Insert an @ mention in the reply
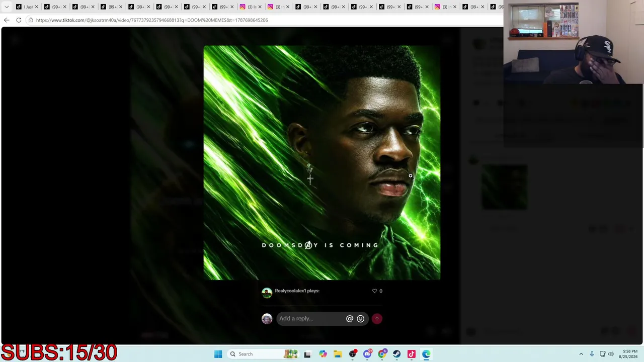Screen dimensions: 644x362 click(x=350, y=318)
